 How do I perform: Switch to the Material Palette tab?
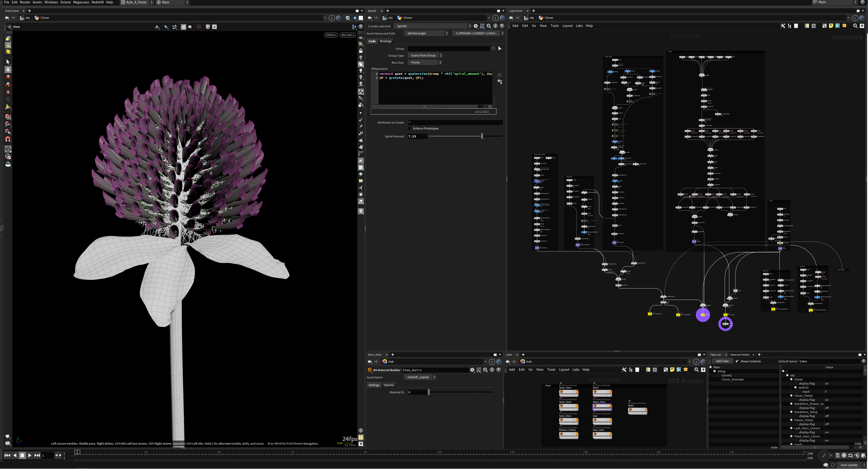pos(740,355)
